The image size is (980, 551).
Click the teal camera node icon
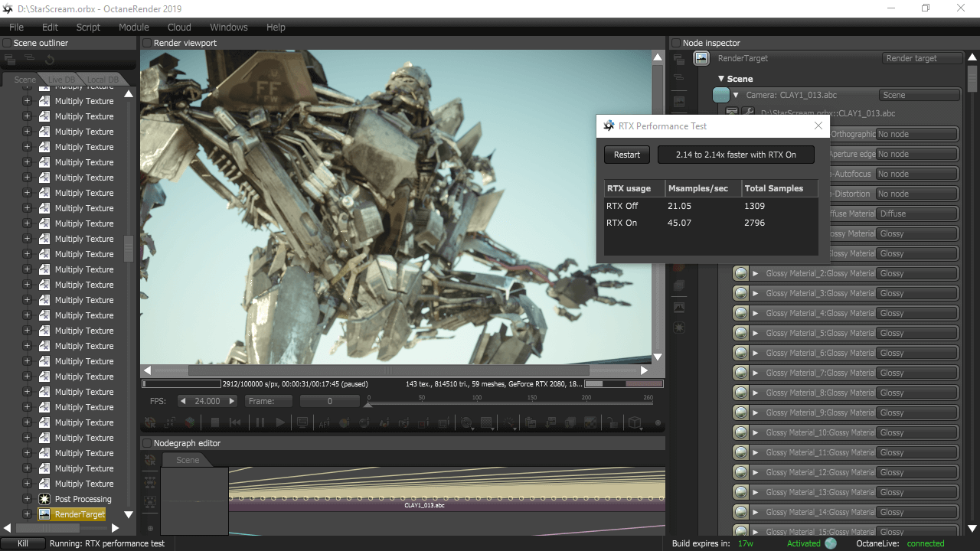(721, 95)
